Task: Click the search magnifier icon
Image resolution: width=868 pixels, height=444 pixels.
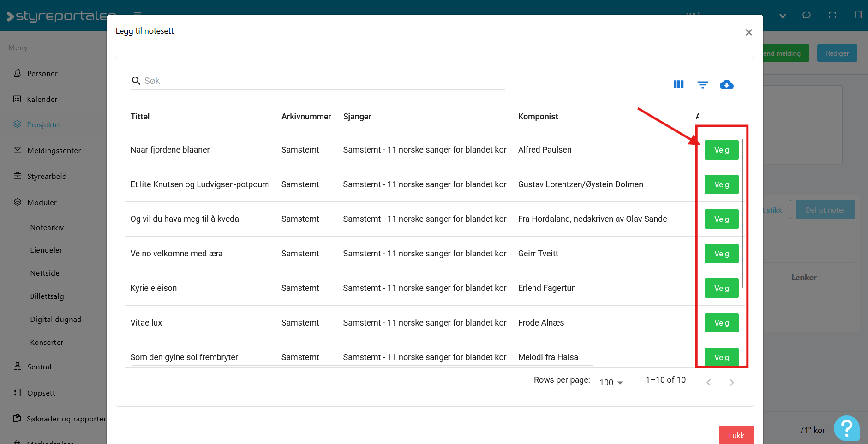Action: click(x=136, y=81)
